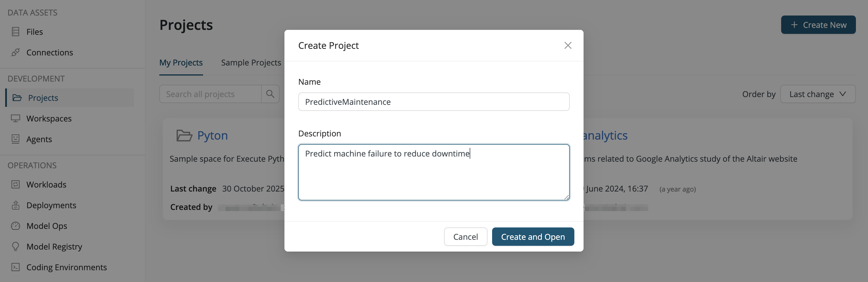This screenshot has height=282, width=868.
Task: Switch to the Sample Projects tab
Action: tap(251, 62)
